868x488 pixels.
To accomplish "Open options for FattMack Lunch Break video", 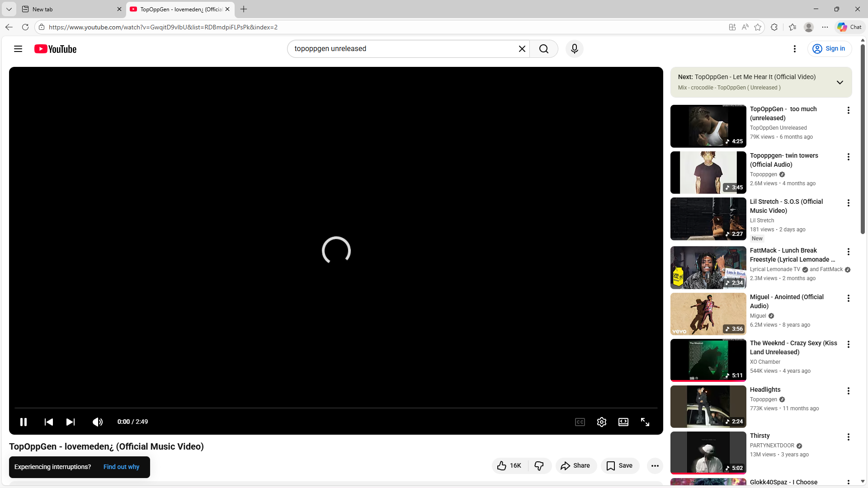I will click(x=849, y=252).
